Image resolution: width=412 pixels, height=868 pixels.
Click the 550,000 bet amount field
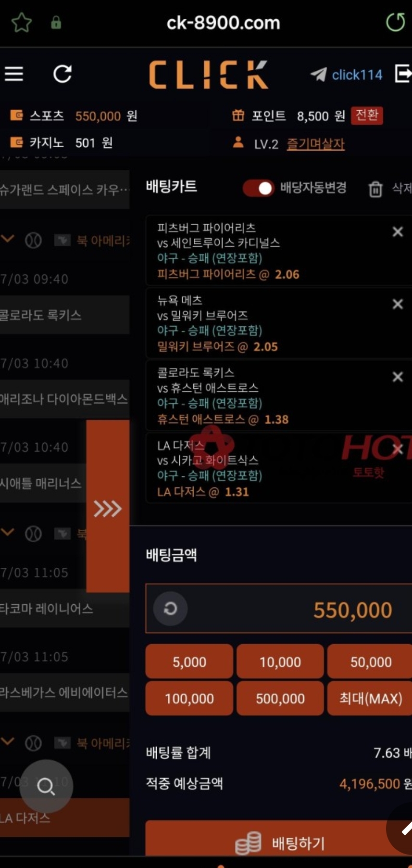point(279,609)
